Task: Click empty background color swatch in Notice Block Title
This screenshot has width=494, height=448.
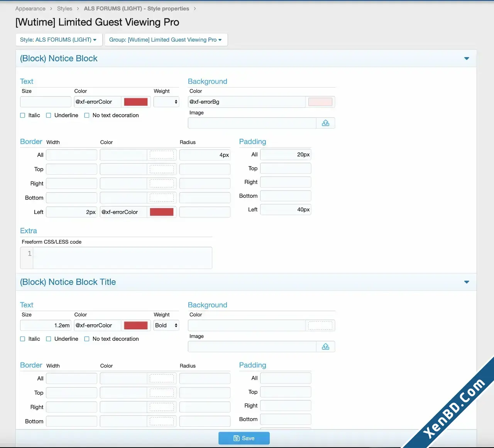Action: (320, 325)
